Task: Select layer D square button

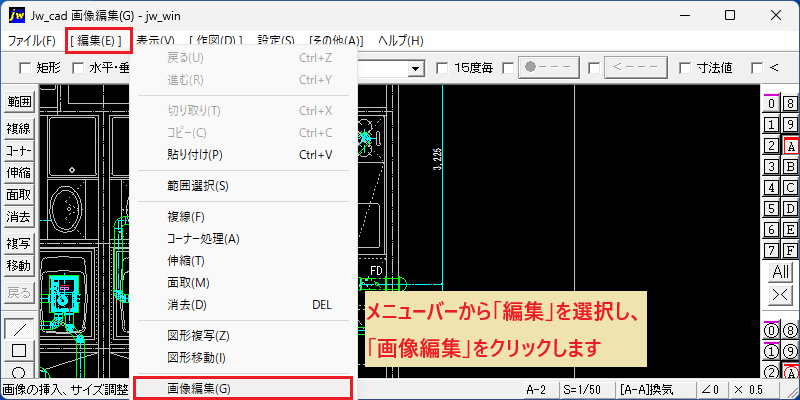Action: [790, 209]
